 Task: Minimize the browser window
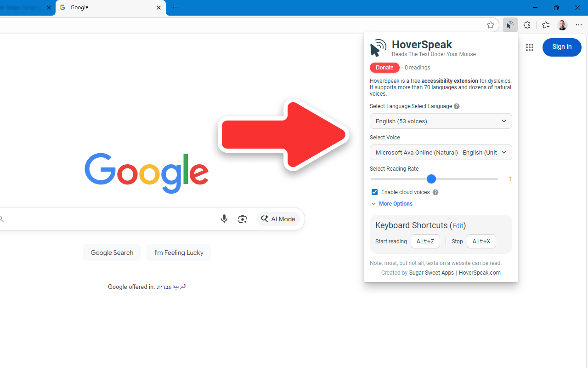pos(535,7)
